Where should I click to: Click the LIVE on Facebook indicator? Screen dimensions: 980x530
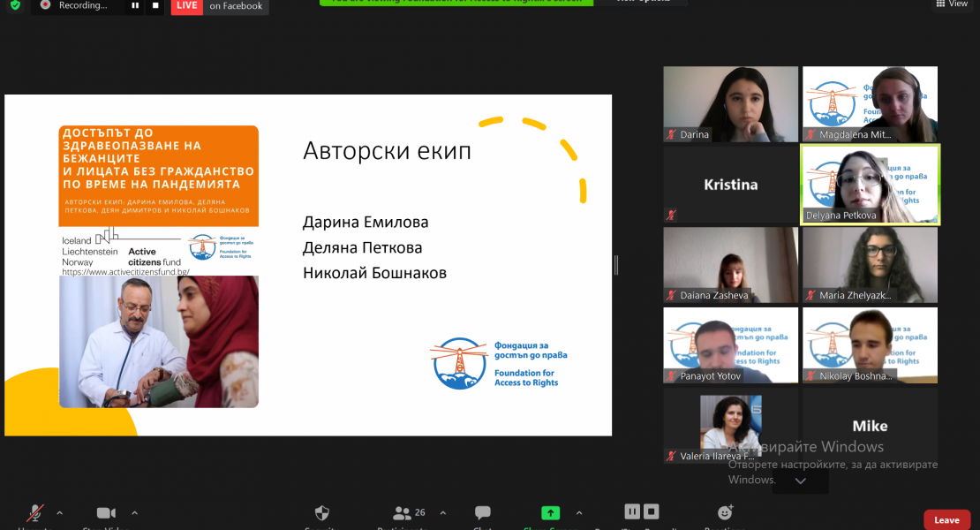(220, 6)
